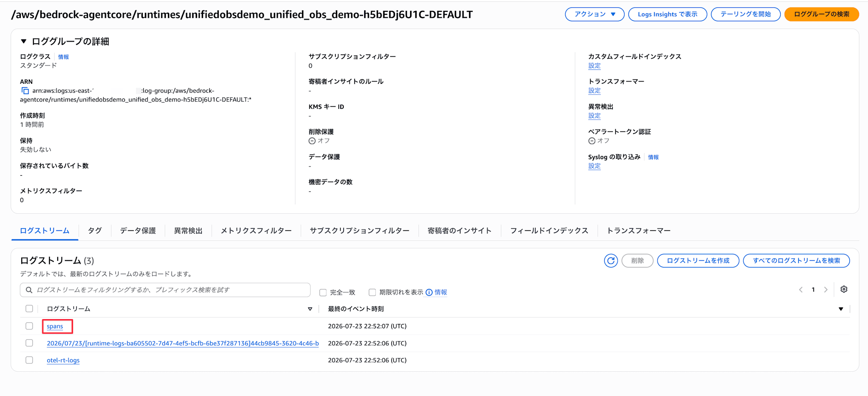This screenshot has height=396, width=868.
Task: Tick checkbox for otel-rt-logs stream
Action: (29, 360)
